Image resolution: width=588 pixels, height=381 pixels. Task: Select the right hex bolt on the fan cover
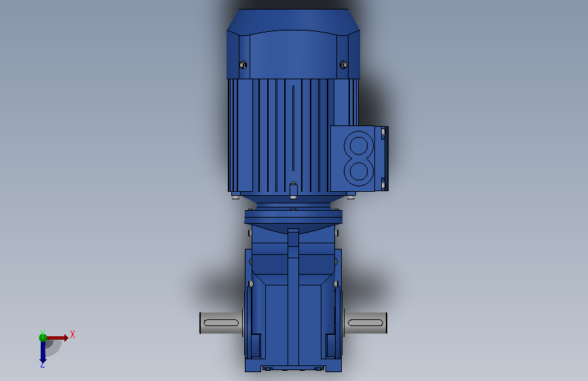click(343, 65)
